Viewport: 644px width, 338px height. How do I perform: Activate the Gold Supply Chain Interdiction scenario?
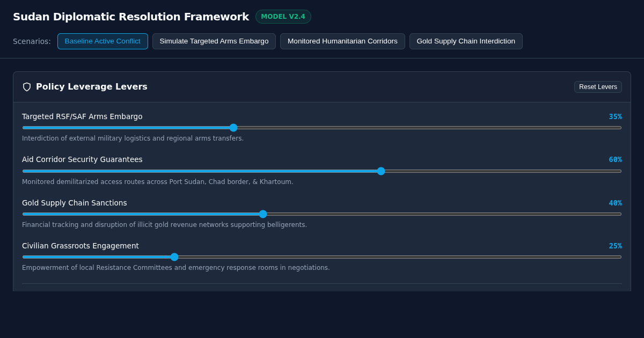click(x=466, y=41)
